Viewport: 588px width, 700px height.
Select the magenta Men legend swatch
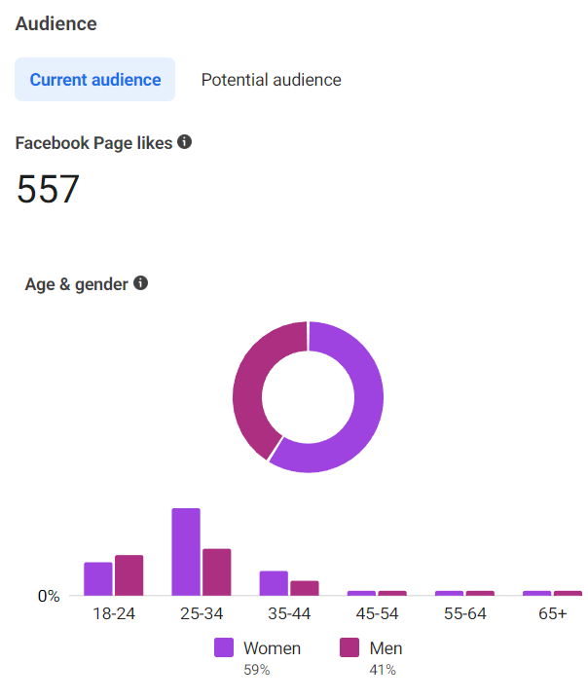click(349, 647)
